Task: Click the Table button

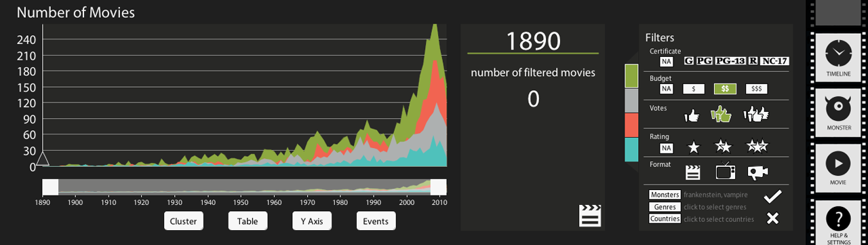Action: click(248, 221)
